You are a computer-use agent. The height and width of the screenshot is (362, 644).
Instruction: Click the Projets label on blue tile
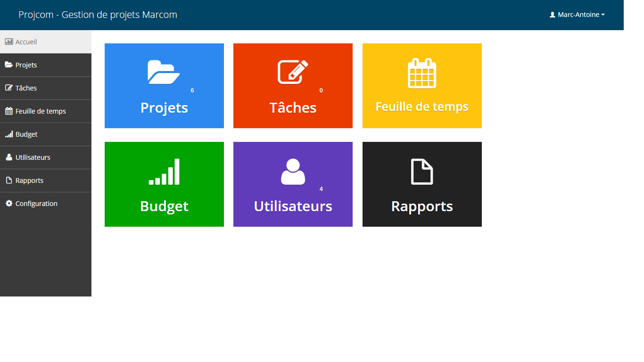tap(164, 108)
